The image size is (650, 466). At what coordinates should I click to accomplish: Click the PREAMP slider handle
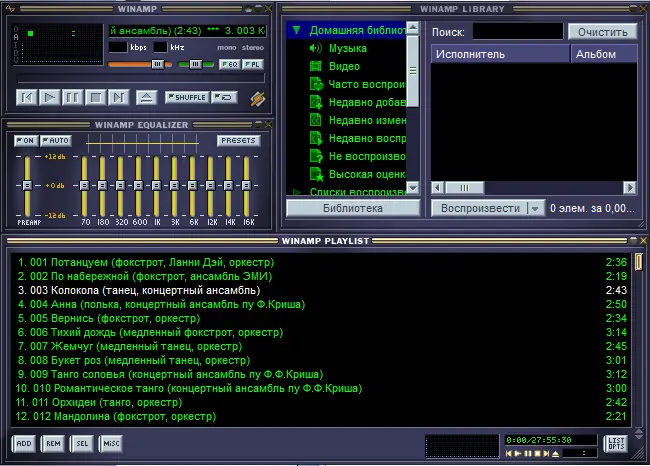pos(27,185)
